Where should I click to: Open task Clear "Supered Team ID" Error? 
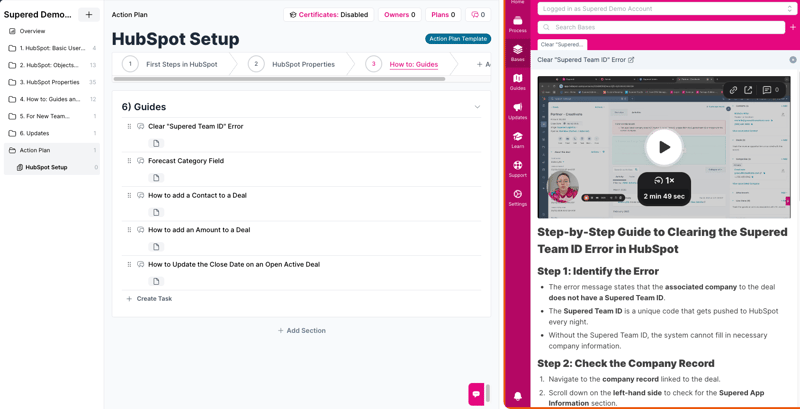tap(196, 126)
